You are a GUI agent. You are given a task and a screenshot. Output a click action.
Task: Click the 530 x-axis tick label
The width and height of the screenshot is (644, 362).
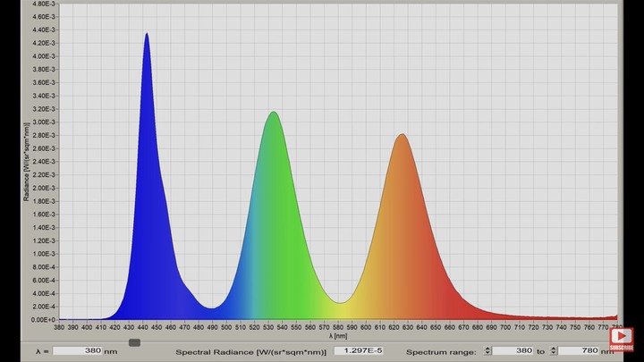click(268, 327)
